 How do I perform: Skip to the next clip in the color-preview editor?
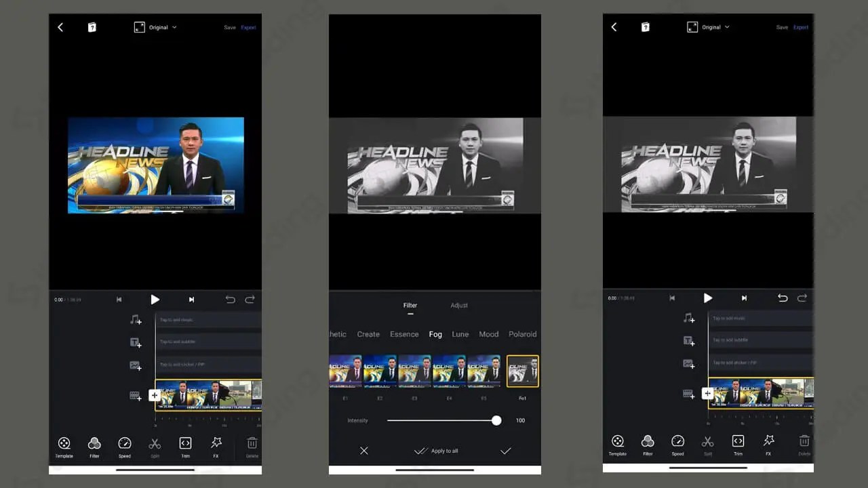tap(191, 300)
